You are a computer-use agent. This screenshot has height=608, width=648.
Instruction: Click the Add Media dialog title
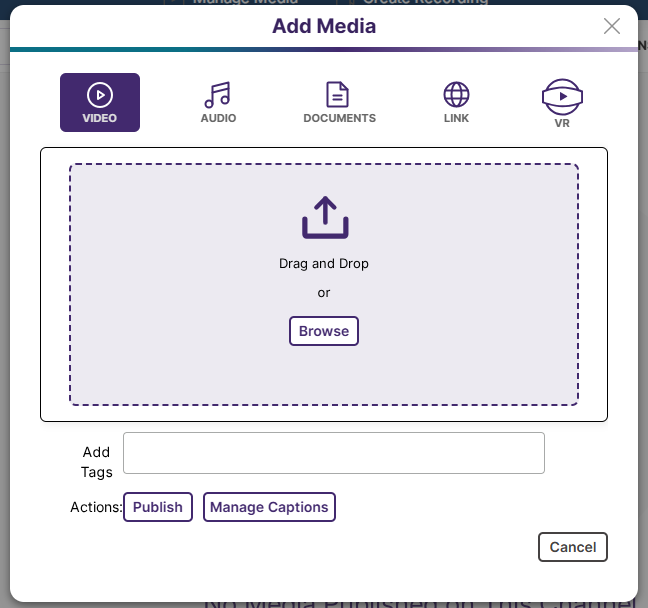point(324,26)
